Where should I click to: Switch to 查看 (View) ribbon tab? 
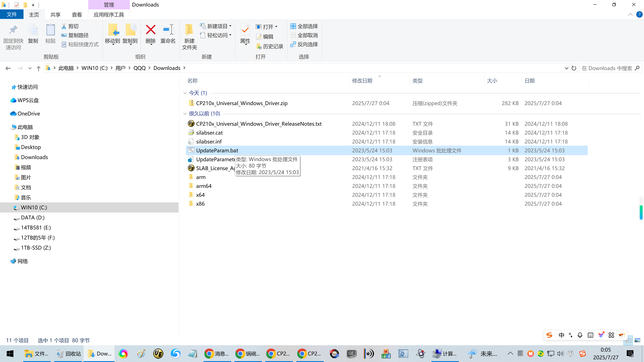click(77, 14)
